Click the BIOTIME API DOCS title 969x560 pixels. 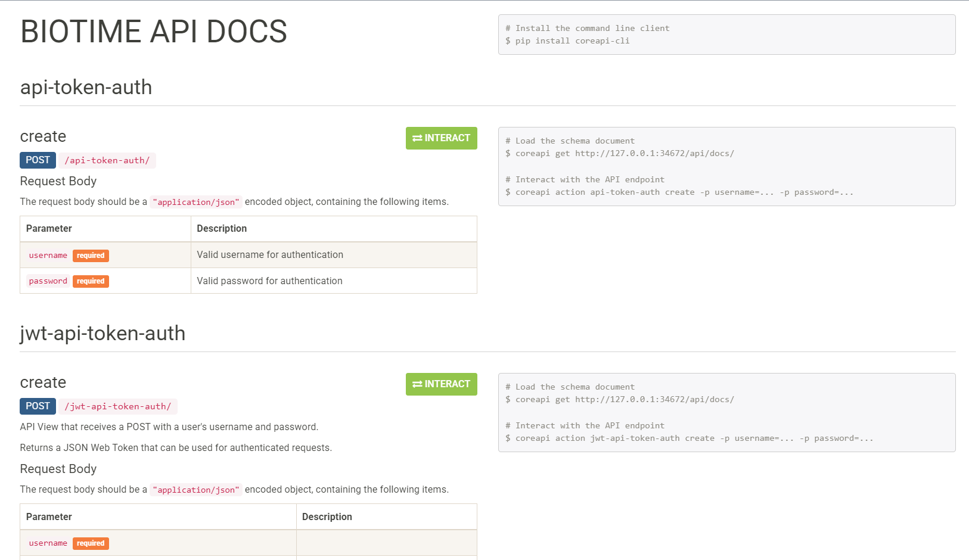[x=154, y=32]
